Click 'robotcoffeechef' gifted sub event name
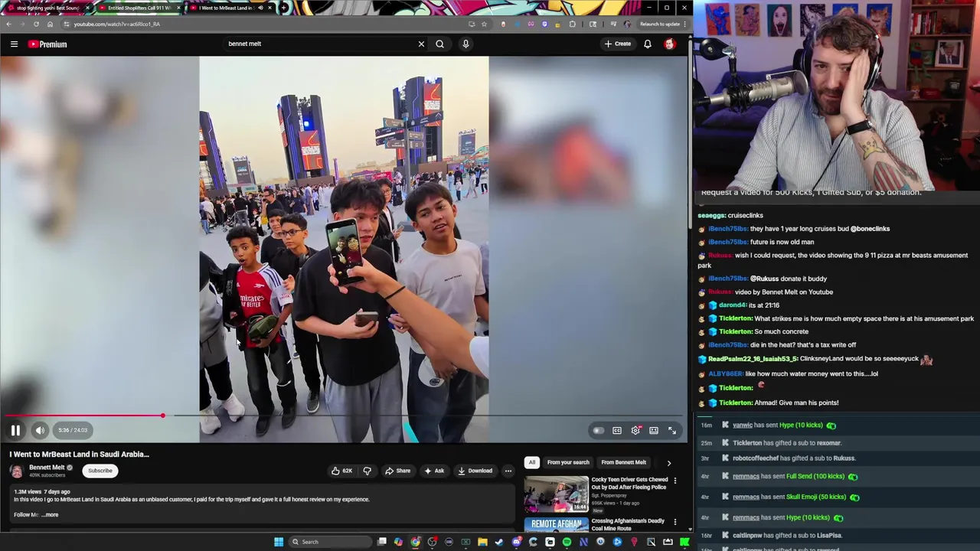The image size is (980, 551). click(x=756, y=458)
